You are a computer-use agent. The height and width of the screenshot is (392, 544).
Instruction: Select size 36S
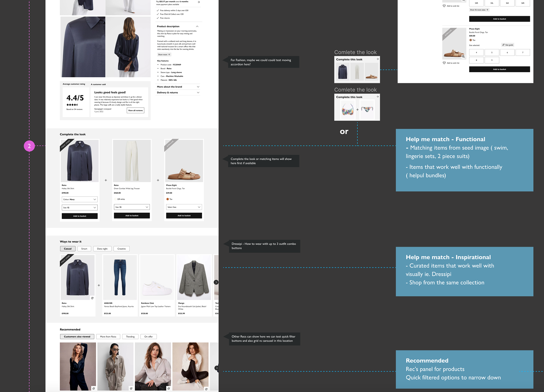507,3
